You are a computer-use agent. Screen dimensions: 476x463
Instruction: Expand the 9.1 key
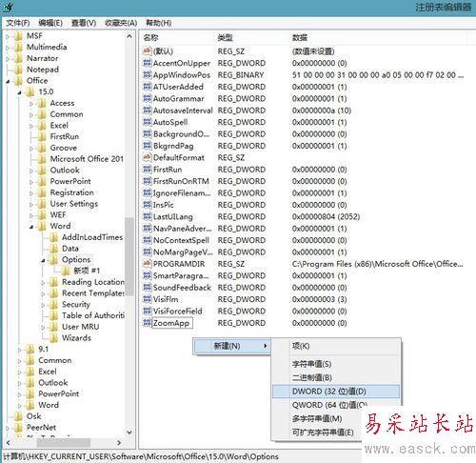(20, 350)
